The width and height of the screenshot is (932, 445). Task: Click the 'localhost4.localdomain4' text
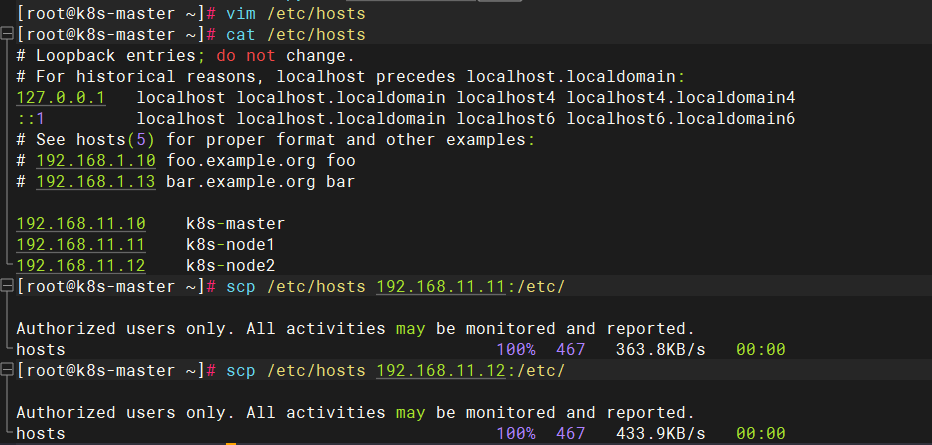click(681, 97)
